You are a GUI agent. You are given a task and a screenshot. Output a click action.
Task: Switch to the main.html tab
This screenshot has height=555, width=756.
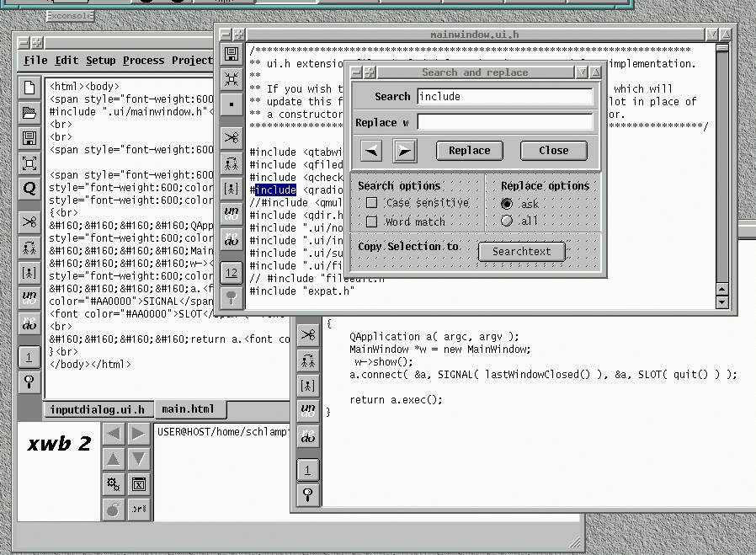[190, 409]
